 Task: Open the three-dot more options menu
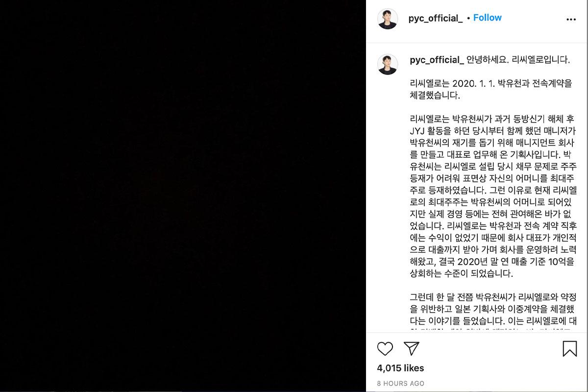tap(571, 20)
